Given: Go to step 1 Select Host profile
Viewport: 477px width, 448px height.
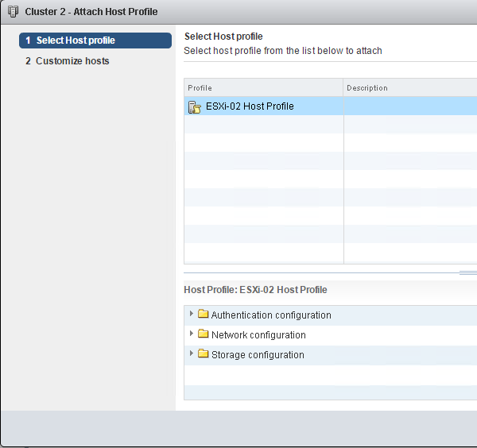Looking at the screenshot, I should point(95,41).
